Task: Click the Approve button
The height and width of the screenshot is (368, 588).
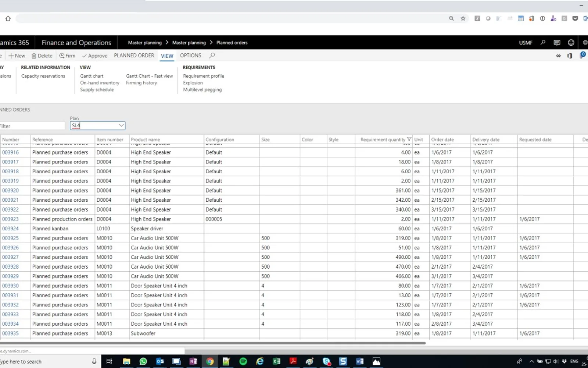Action: 95,56
